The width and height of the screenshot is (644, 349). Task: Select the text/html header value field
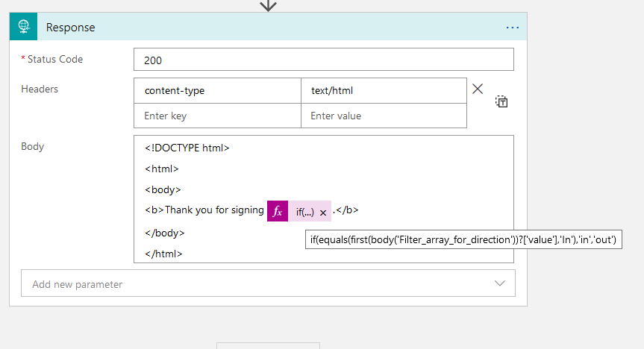coord(384,91)
